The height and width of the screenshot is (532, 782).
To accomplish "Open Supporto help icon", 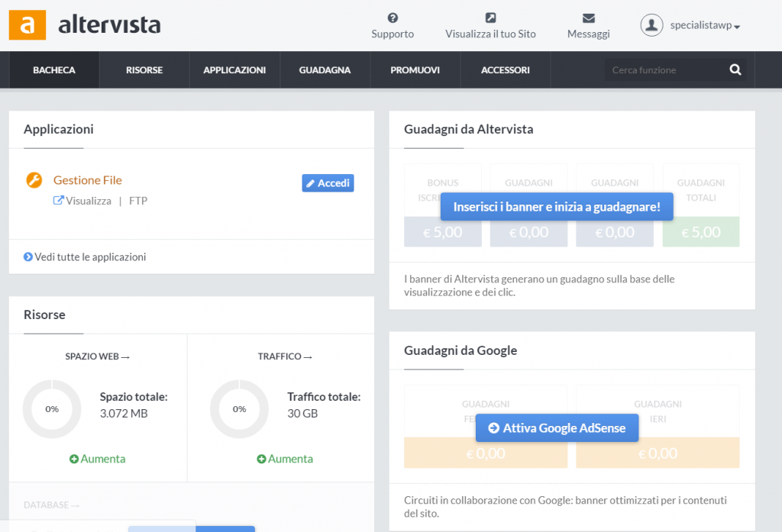I will [x=393, y=18].
